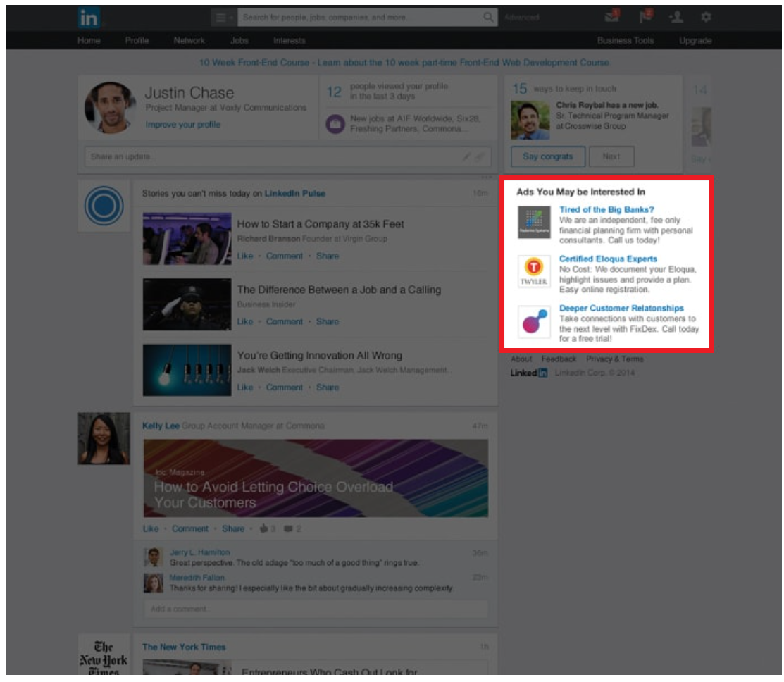Click the thumbs-up likes count icon
This screenshot has height=682, width=784.
[263, 528]
